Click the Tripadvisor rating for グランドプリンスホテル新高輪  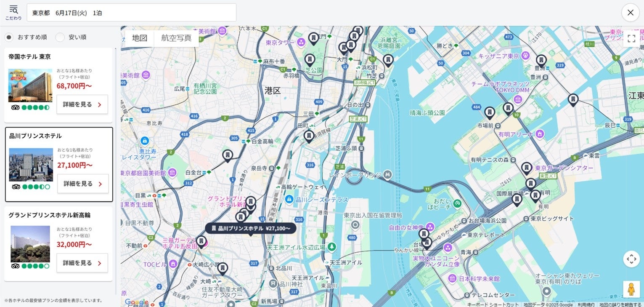(x=30, y=266)
